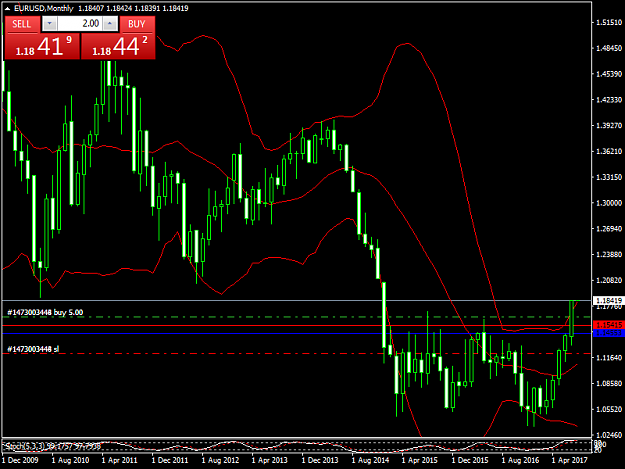Click the 1.02460 price scale label
Image resolution: width=625 pixels, height=469 pixels.
point(609,435)
